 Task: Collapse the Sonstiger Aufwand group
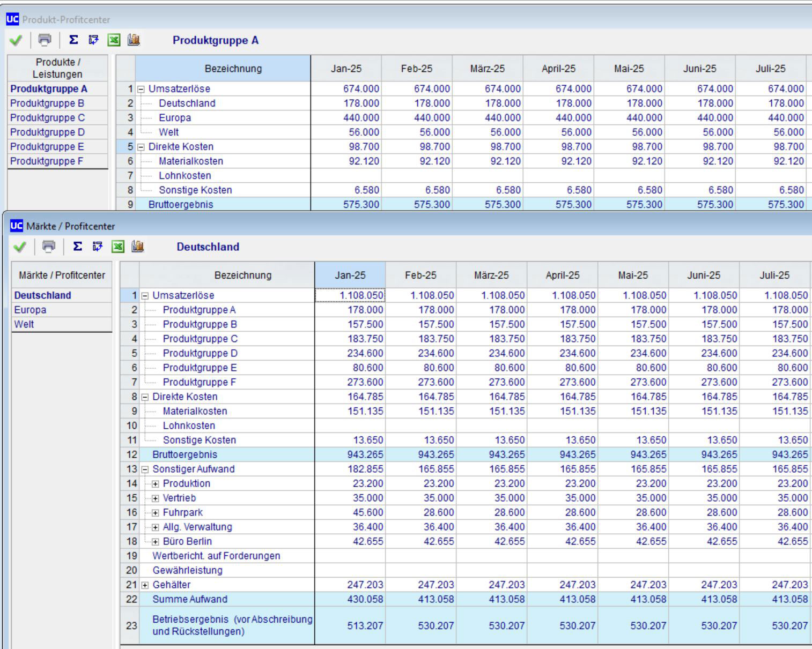pos(145,469)
